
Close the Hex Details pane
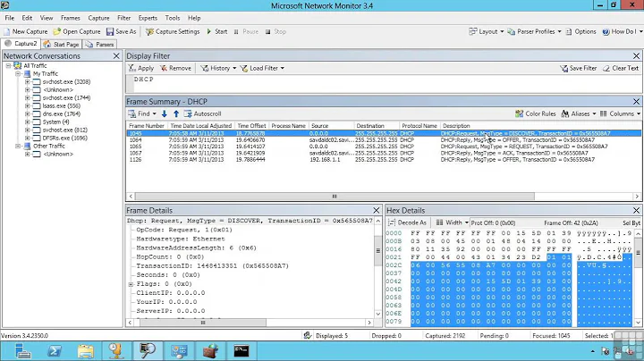pos(636,211)
